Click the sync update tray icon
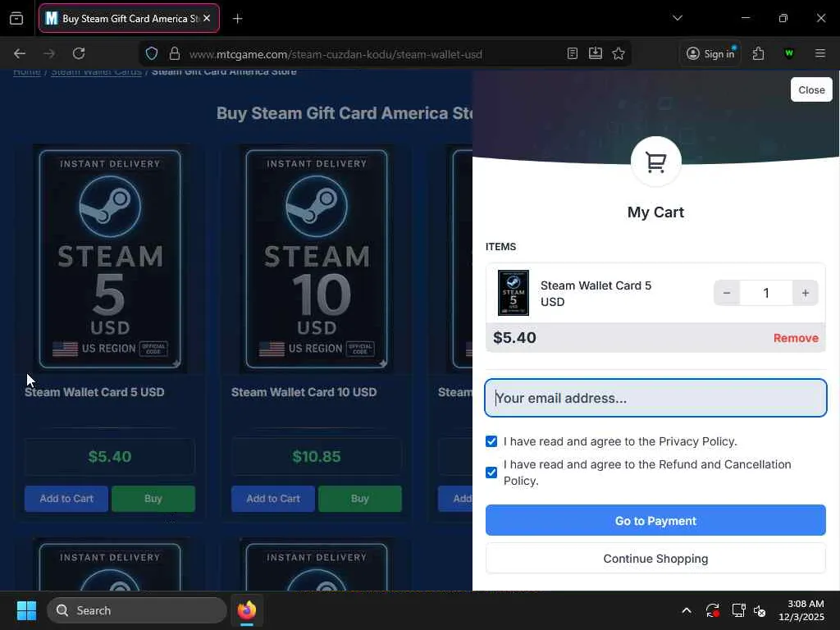The height and width of the screenshot is (630, 840). click(712, 610)
